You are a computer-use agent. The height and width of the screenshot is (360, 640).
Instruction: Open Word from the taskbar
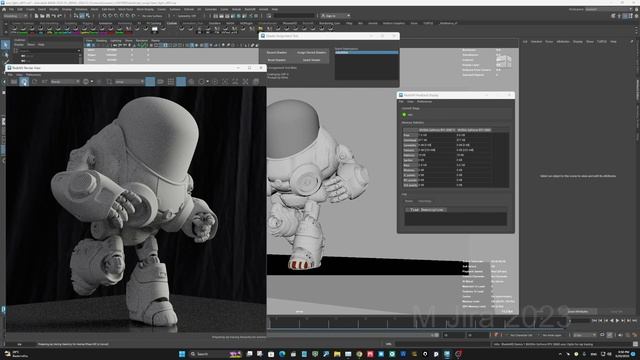(403, 354)
